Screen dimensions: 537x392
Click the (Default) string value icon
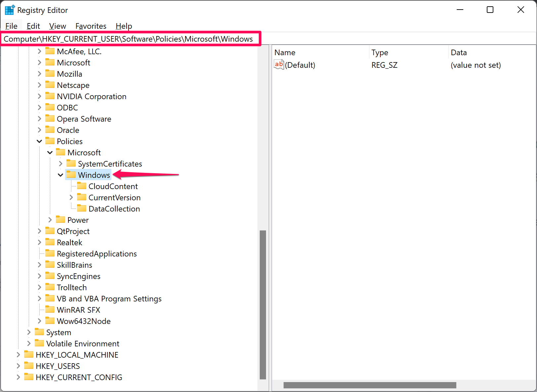279,64
